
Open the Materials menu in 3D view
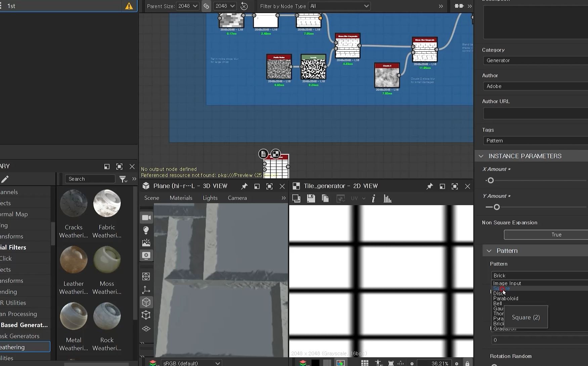pyautogui.click(x=181, y=198)
